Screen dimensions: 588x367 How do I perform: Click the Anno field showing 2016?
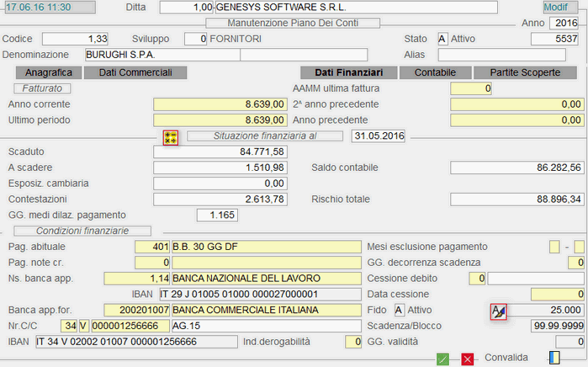click(567, 23)
